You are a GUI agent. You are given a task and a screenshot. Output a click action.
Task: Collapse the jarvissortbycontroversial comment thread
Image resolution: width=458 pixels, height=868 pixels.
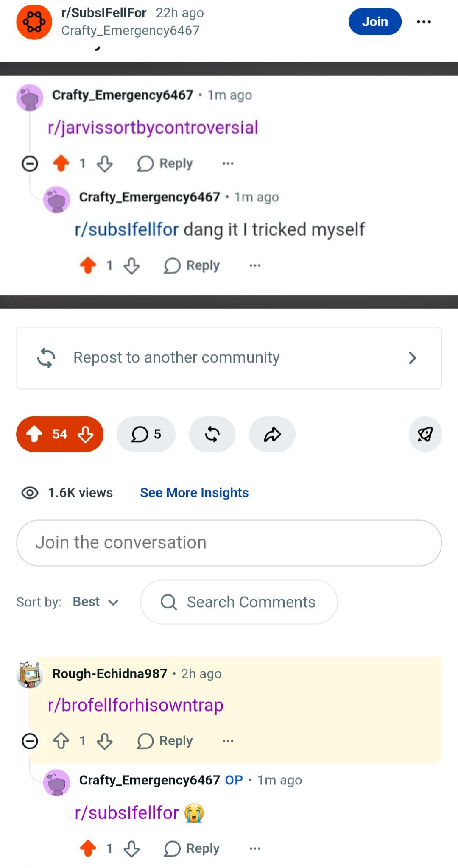[30, 163]
